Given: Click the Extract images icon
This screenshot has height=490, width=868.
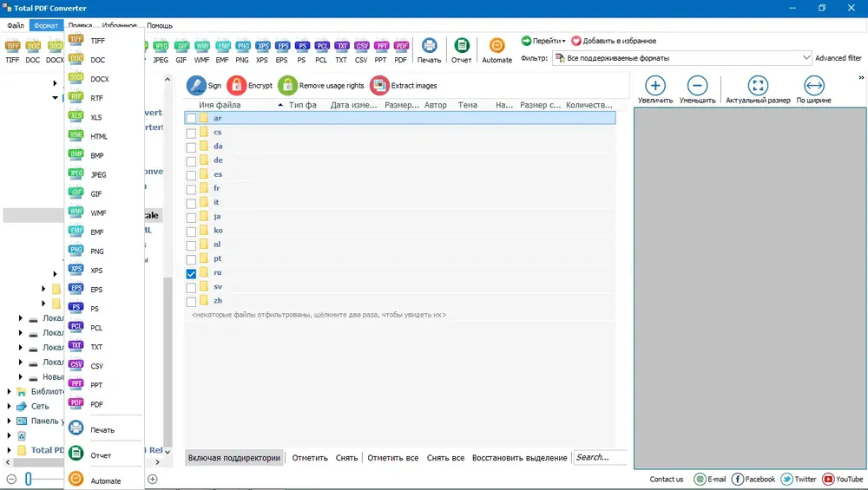Looking at the screenshot, I should coord(379,85).
